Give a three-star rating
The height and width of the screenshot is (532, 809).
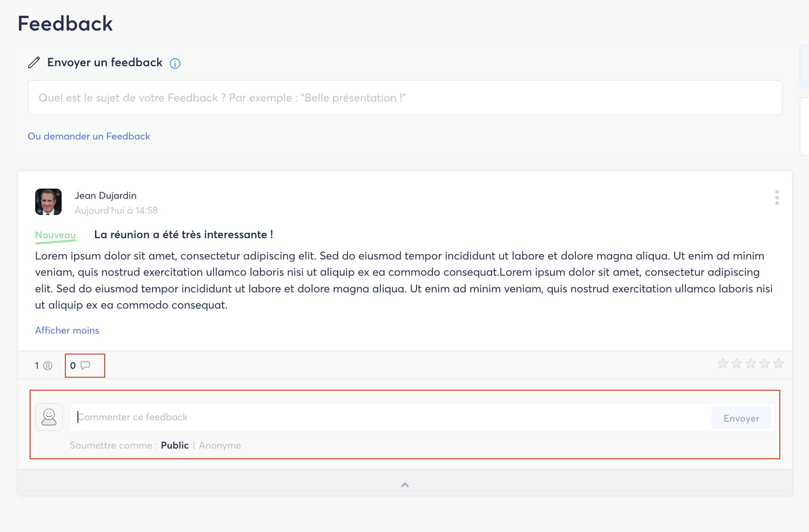click(x=751, y=363)
